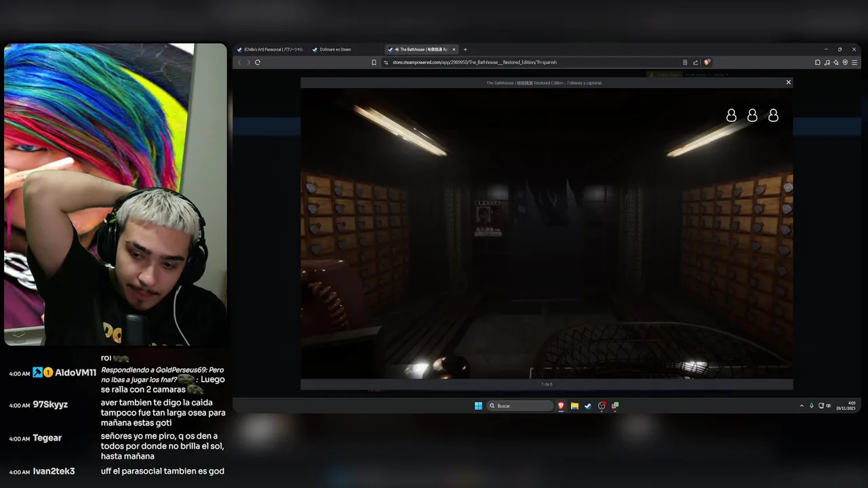Click the Buscar taskbar search box
Screen dimensions: 868x488
tap(520, 406)
